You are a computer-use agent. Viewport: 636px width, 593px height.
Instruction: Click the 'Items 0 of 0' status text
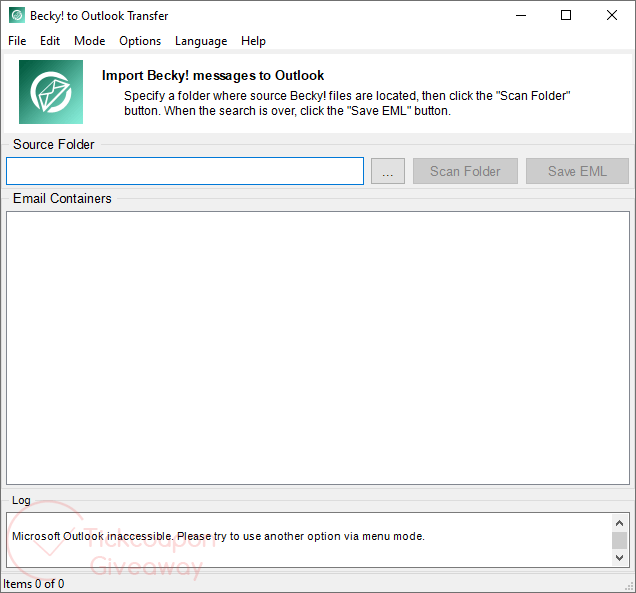pos(34,584)
